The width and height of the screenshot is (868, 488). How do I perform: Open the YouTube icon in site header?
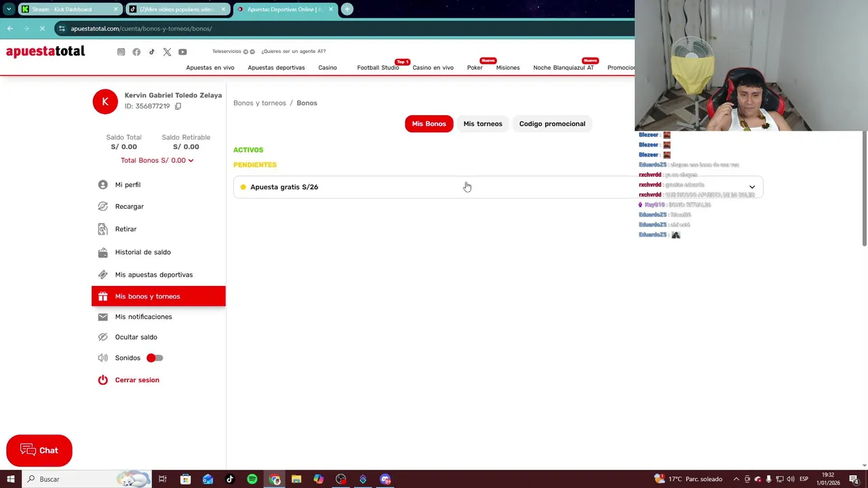(182, 52)
